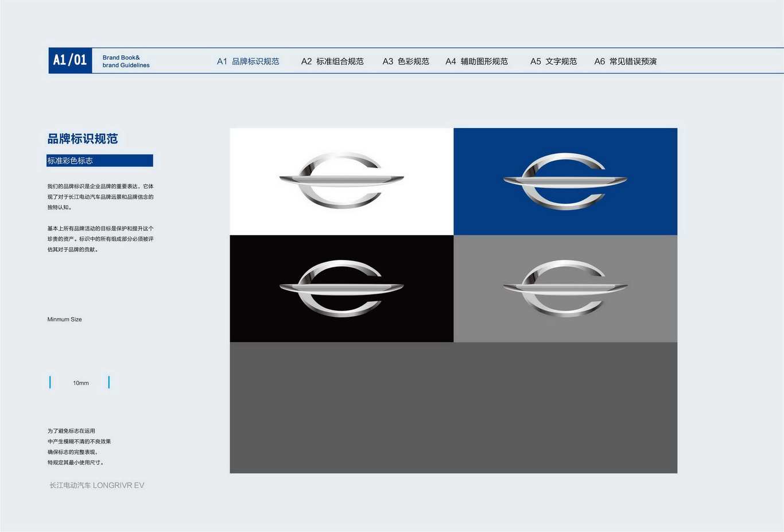Click the right blue minimum-size marker
784x532 pixels.
click(109, 382)
